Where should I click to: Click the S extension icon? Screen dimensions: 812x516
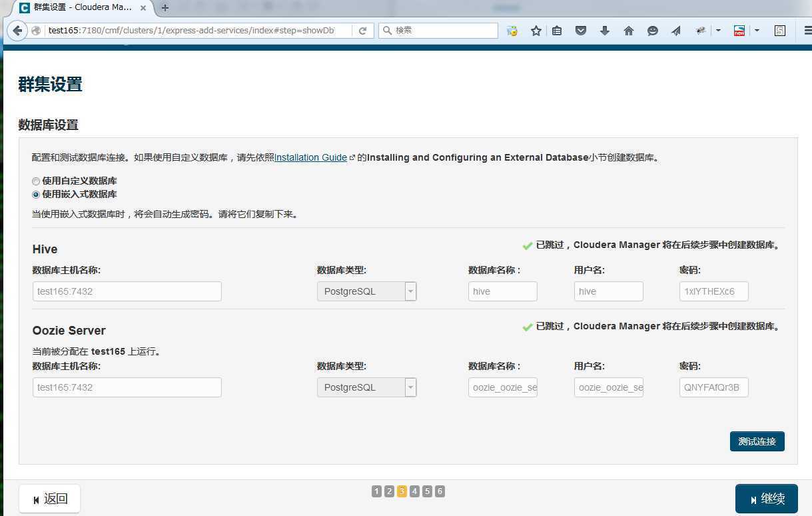tap(780, 31)
